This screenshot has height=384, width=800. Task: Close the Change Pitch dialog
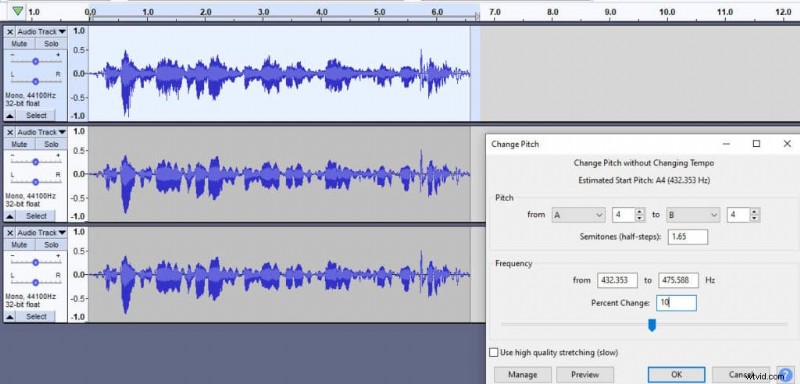tap(787, 144)
